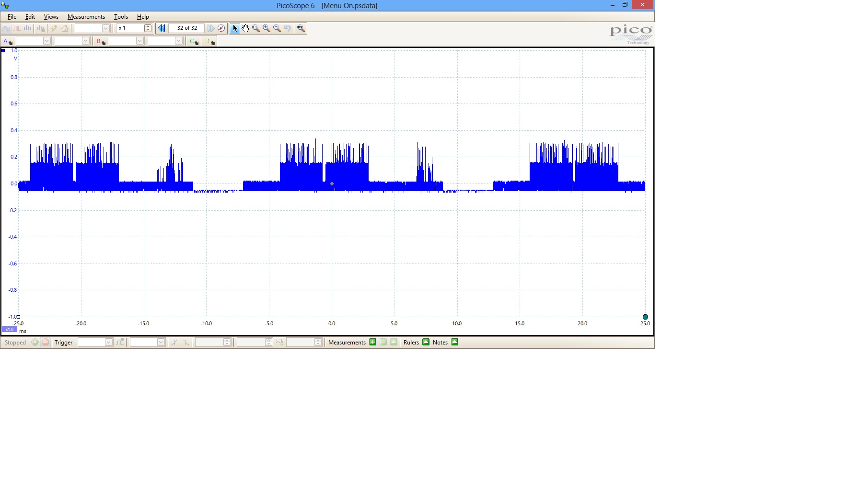858x504 pixels.
Task: Select rising edge trigger icon
Action: [x=175, y=342]
